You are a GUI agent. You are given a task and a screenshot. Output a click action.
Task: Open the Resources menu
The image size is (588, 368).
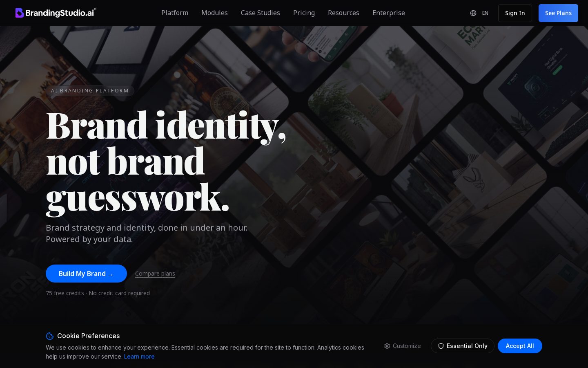pyautogui.click(x=343, y=13)
